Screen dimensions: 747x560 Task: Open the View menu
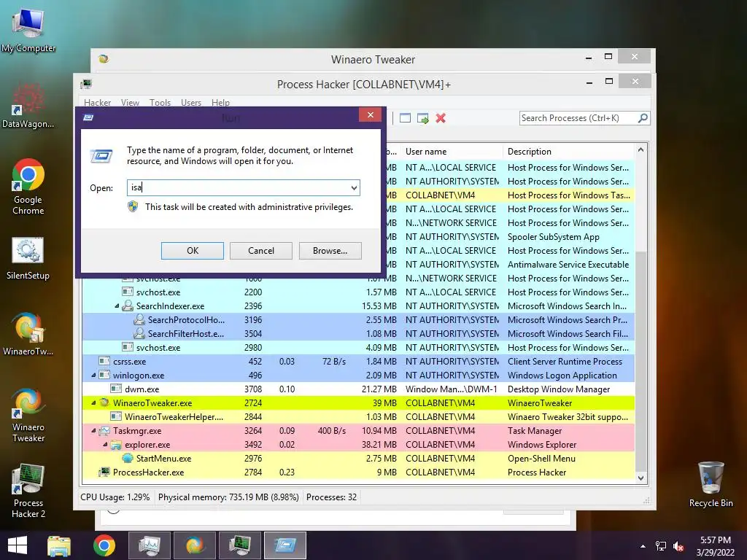click(x=130, y=102)
